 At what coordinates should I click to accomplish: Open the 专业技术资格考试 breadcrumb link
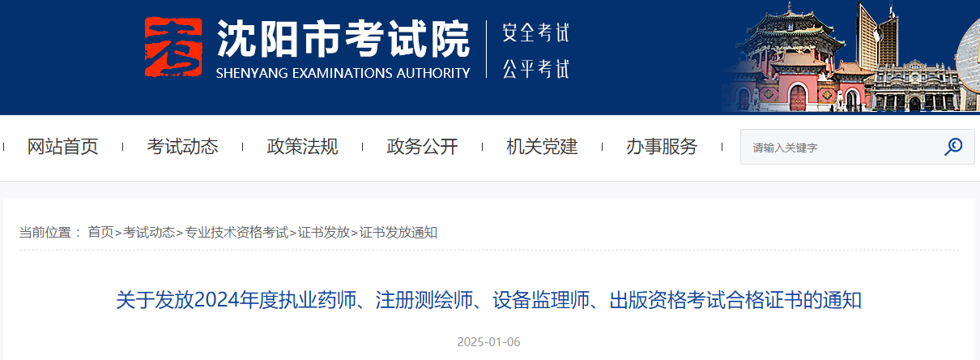tap(236, 232)
